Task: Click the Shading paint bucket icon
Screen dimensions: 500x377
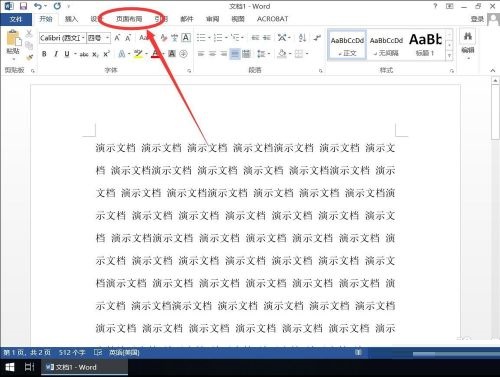Action: click(282, 54)
